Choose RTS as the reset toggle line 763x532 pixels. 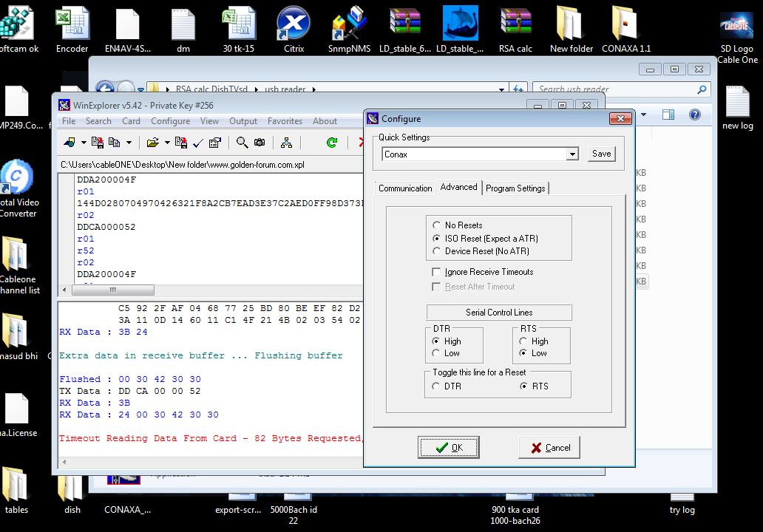tap(534, 386)
